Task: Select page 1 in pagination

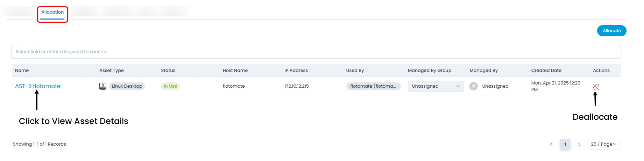Action: 565,145
